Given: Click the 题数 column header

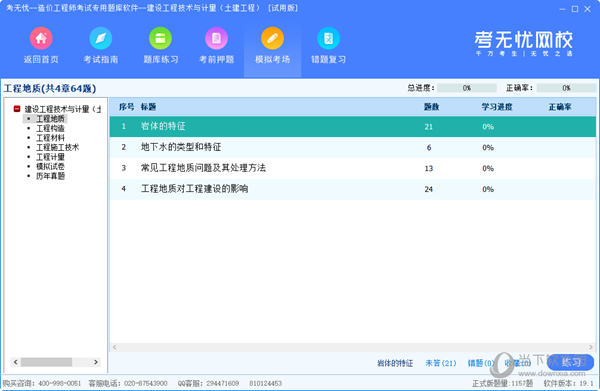Looking at the screenshot, I should pyautogui.click(x=431, y=107).
